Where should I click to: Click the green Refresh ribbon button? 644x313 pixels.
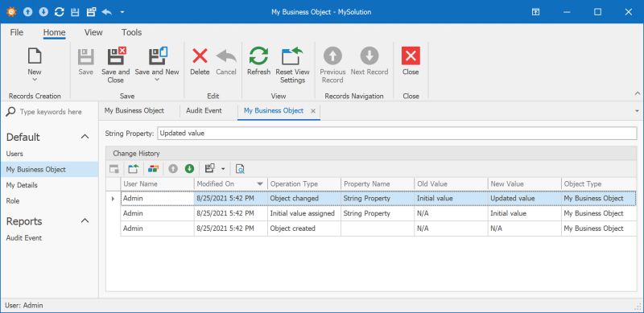point(258,62)
